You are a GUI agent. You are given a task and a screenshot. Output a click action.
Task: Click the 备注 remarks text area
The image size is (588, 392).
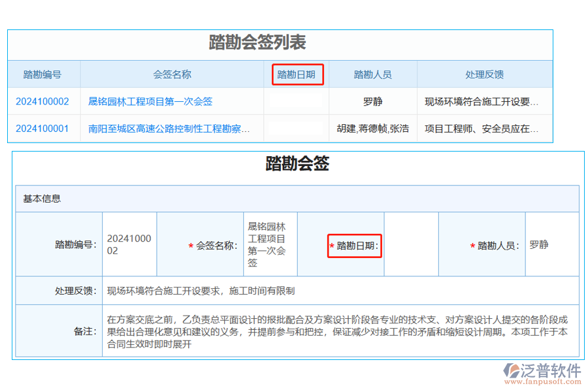(340, 331)
